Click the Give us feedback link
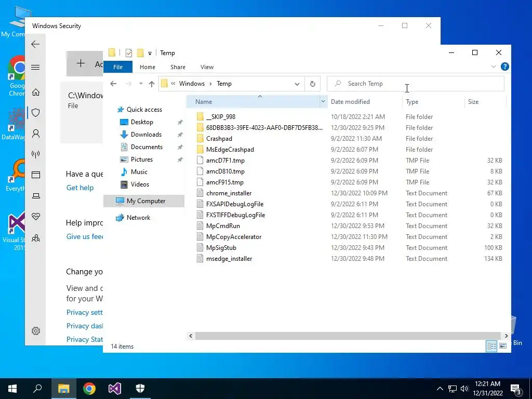532x399 pixels. [85, 236]
